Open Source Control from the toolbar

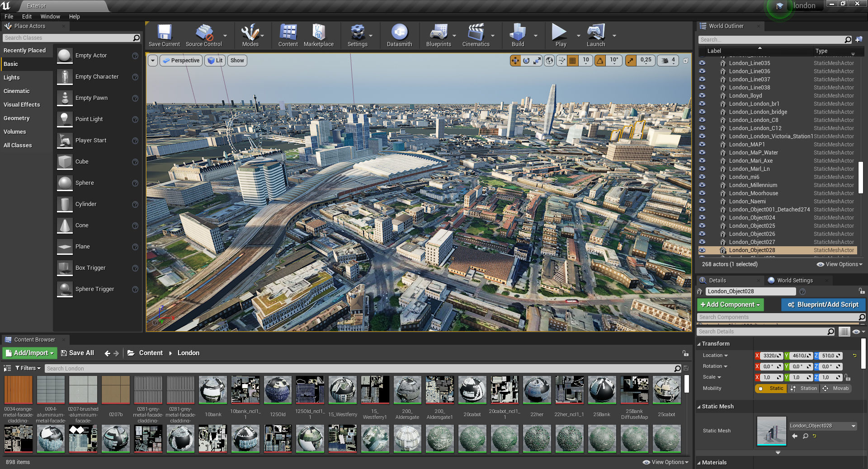point(204,35)
